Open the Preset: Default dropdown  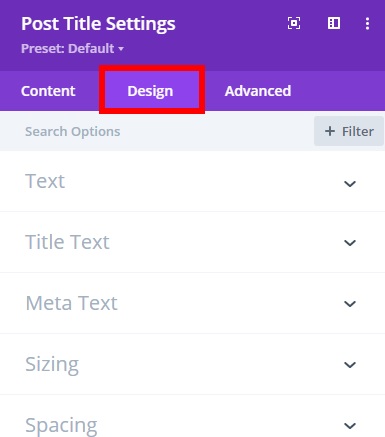(72, 49)
